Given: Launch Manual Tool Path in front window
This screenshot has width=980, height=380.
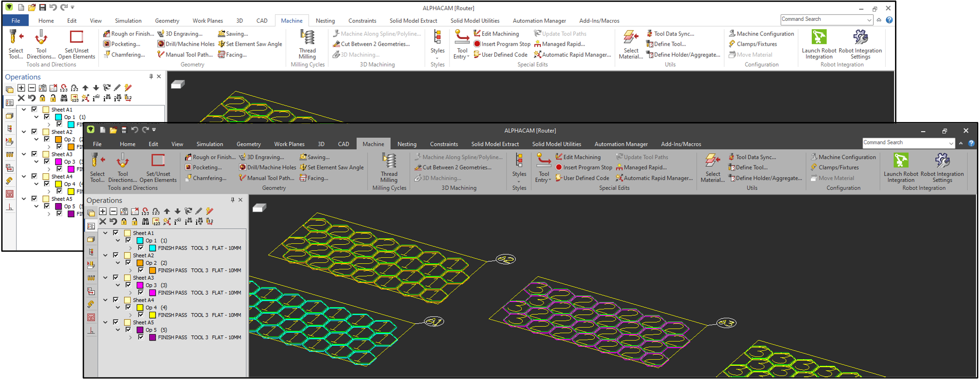Looking at the screenshot, I should pos(267,178).
